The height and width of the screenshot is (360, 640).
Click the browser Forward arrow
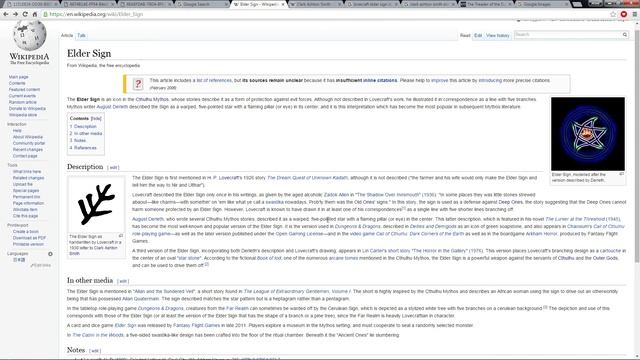coord(16,14)
